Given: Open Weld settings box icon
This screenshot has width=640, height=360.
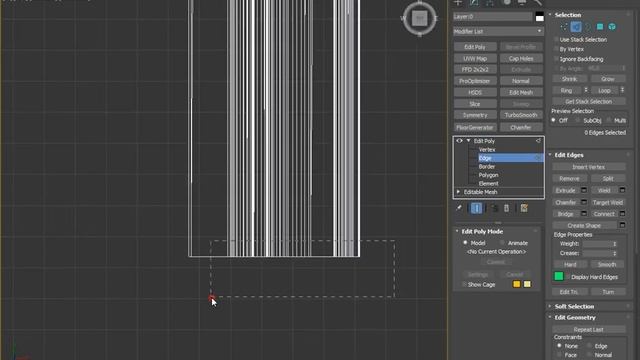Looking at the screenshot, I should tap(622, 190).
